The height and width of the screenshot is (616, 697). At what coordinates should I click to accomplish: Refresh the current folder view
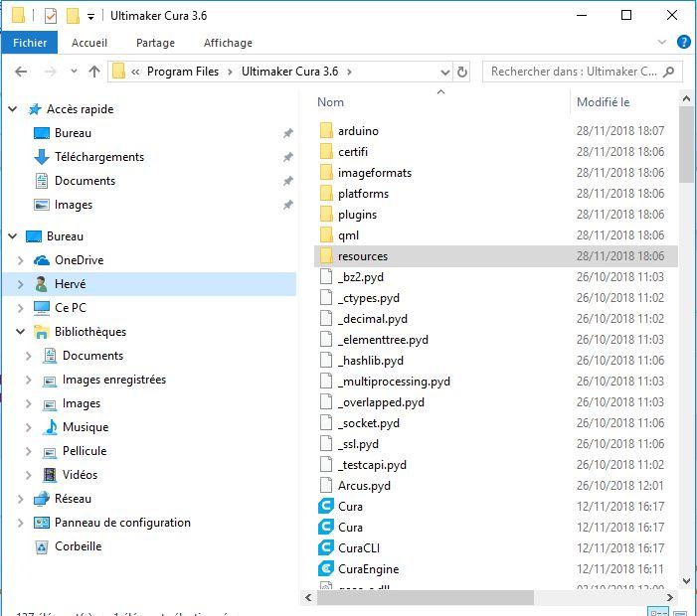pos(462,72)
